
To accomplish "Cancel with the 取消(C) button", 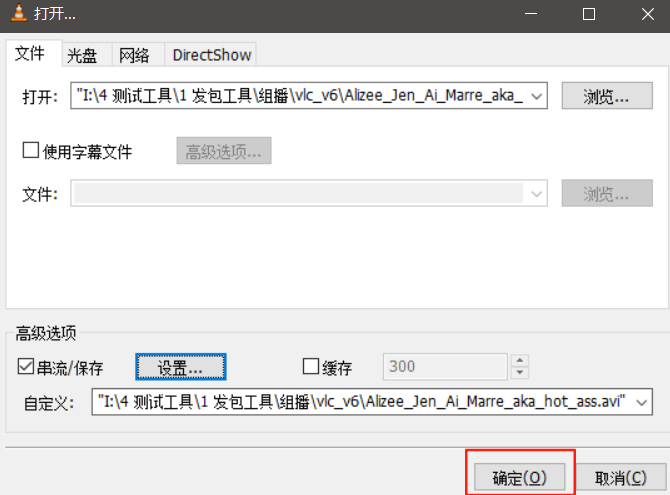I will tap(621, 477).
